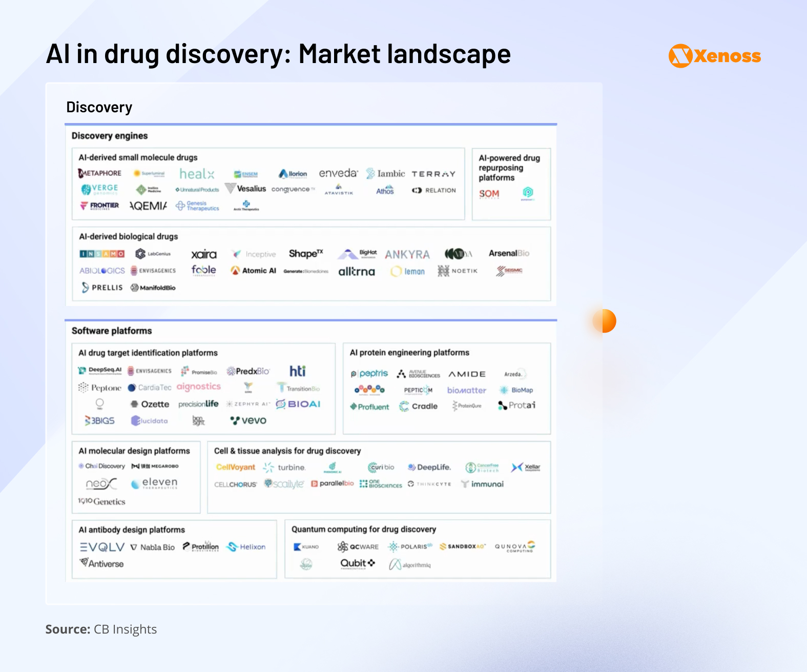Image resolution: width=807 pixels, height=672 pixels.
Task: Click 'AI-powered drug repurposing platforms' label
Action: tap(509, 168)
